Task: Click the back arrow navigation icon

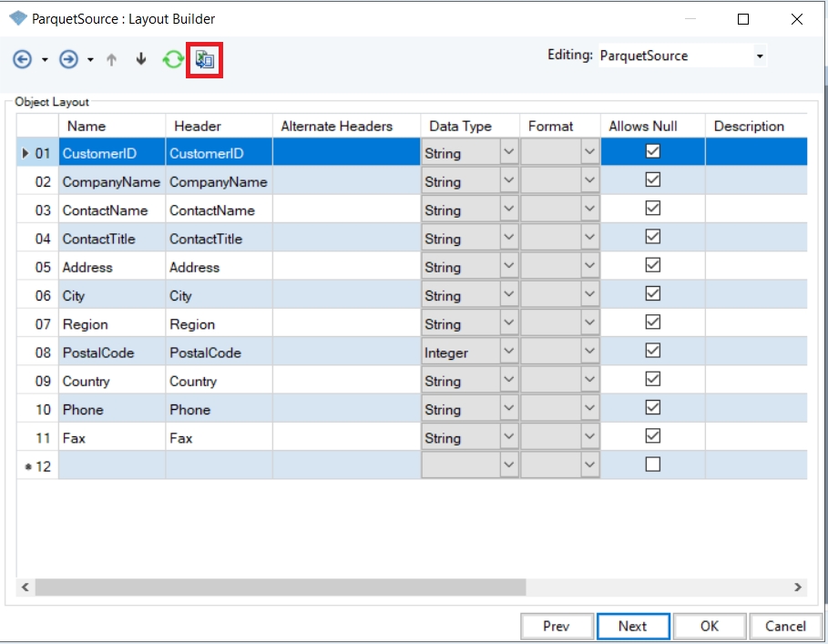Action: tap(23, 60)
